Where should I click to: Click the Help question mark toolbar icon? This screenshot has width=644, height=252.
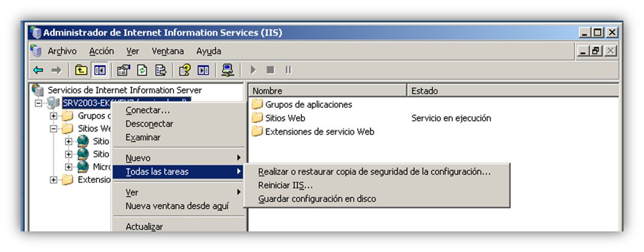(x=185, y=70)
